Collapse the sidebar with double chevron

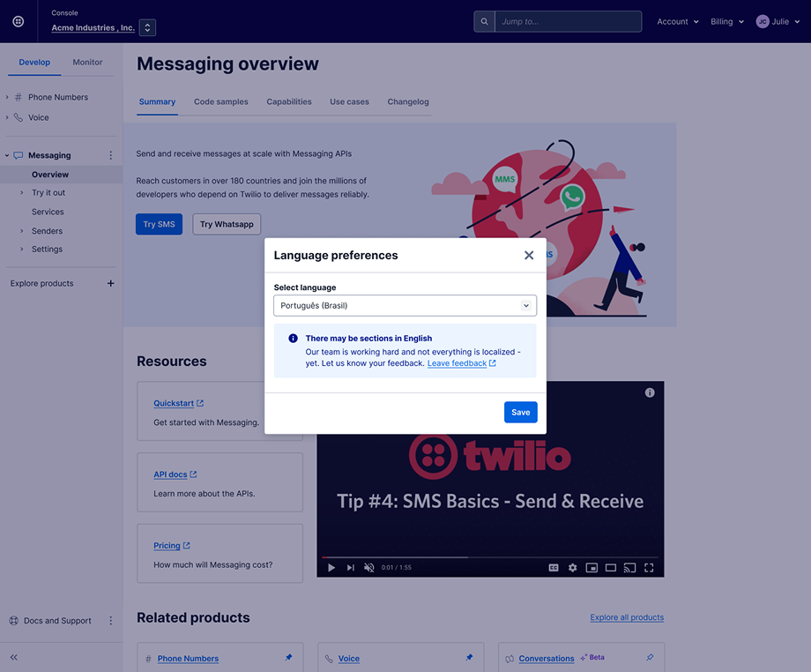coord(14,658)
